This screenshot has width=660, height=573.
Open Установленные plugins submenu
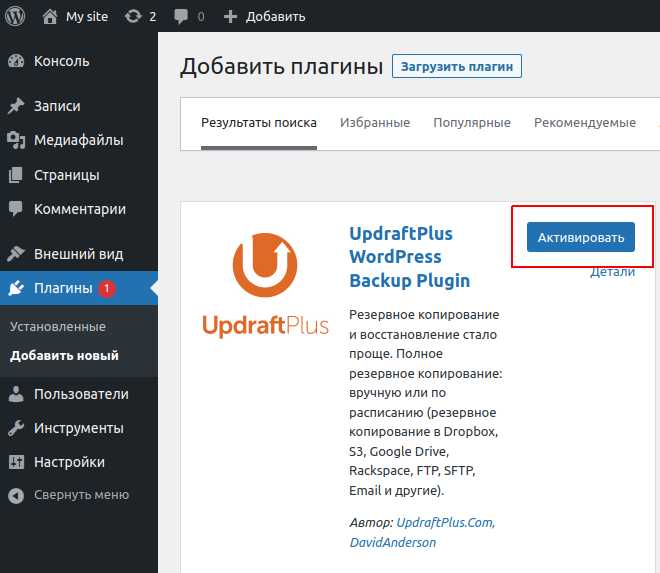58,327
